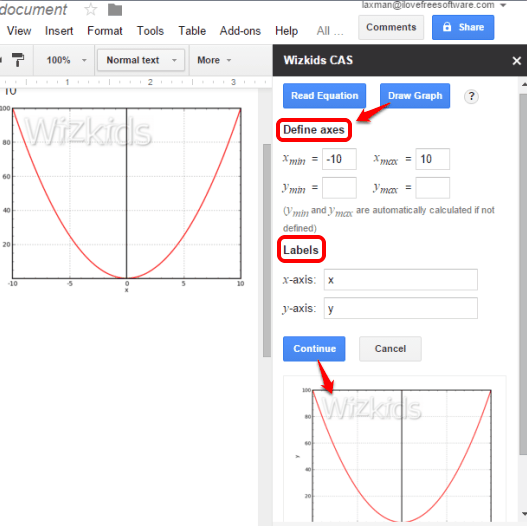Viewport: 527px width, 526px height.
Task: Click the document's vertical scrollbar
Action: click(267, 250)
